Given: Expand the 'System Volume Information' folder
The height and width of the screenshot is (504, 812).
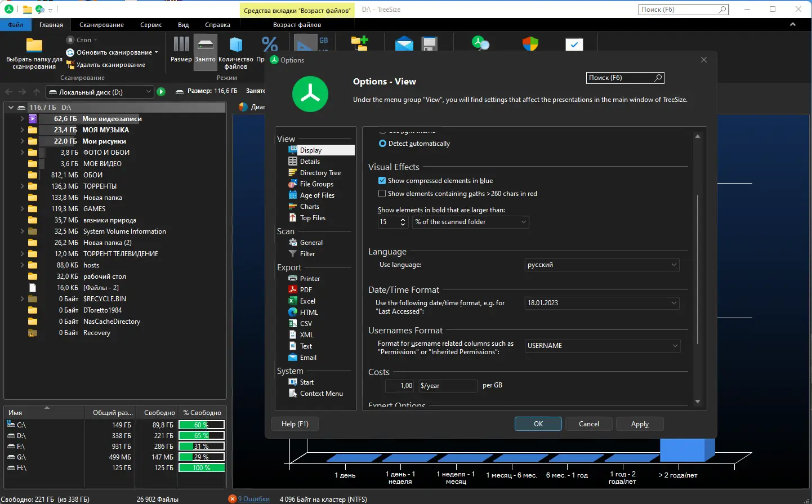Looking at the screenshot, I should point(22,231).
